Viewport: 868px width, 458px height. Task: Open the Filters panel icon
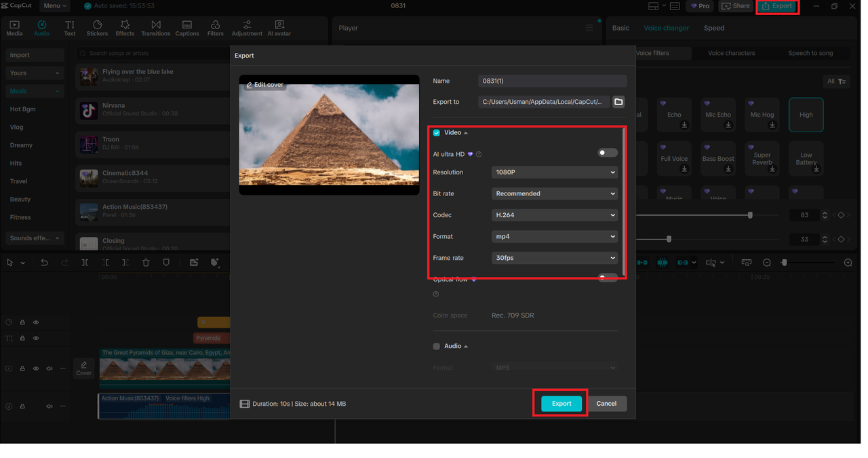tap(215, 28)
